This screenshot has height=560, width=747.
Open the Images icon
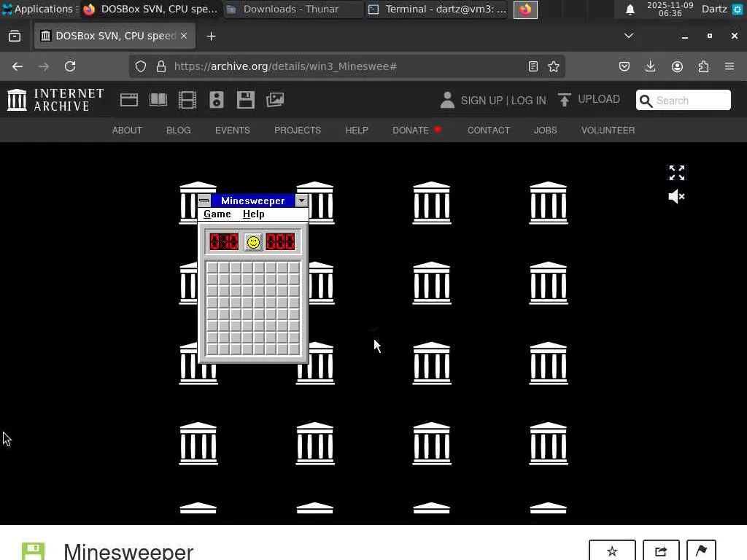pyautogui.click(x=275, y=100)
